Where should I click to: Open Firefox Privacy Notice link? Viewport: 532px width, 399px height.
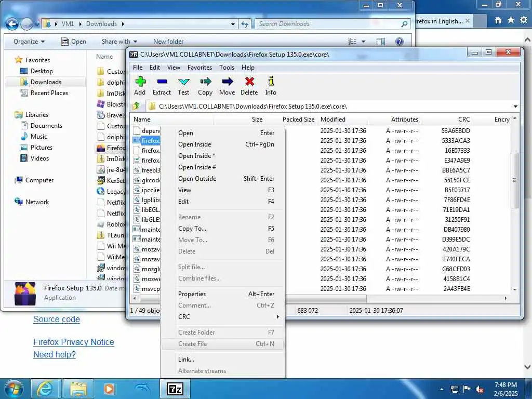[x=74, y=342]
